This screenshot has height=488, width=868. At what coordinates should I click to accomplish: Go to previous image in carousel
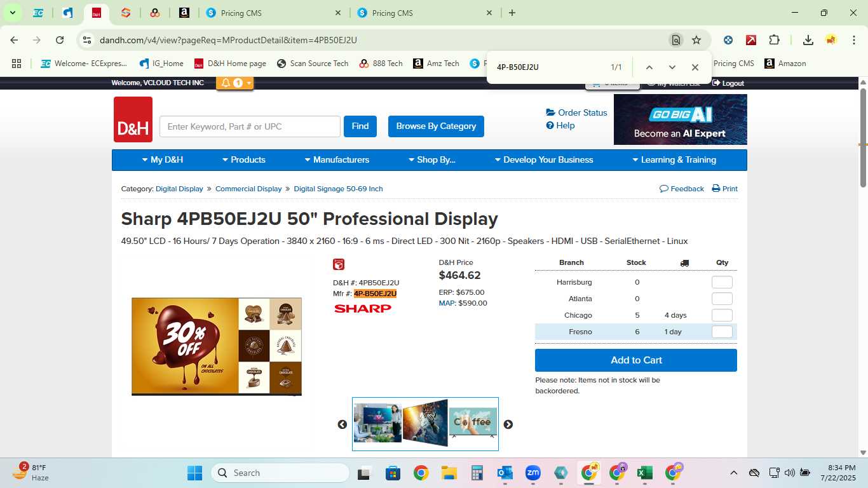[342, 424]
